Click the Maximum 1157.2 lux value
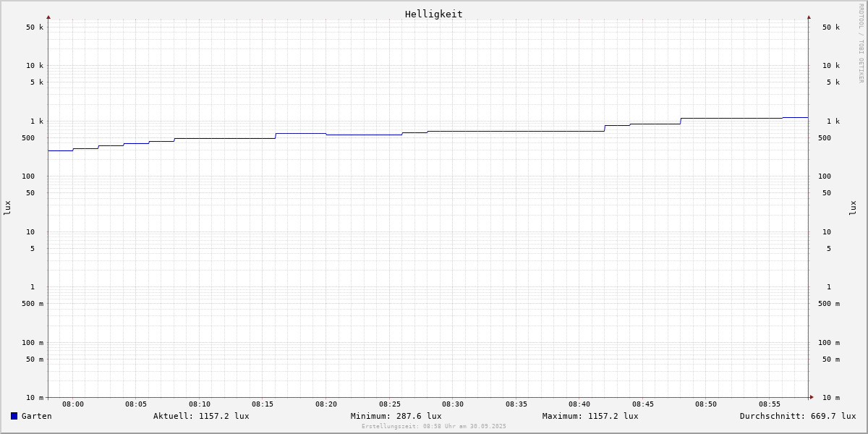Viewport: 868px width, 434px height. coord(590,416)
